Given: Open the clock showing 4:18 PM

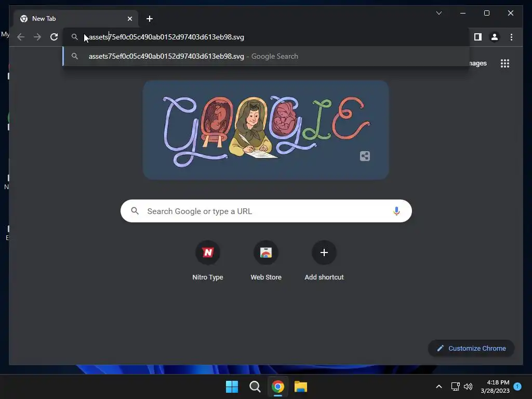Looking at the screenshot, I should tap(495, 387).
